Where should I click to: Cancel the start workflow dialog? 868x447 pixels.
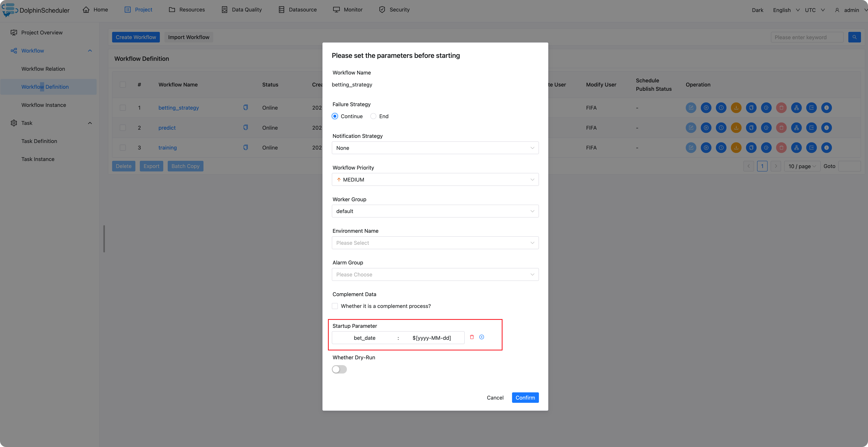(x=495, y=398)
